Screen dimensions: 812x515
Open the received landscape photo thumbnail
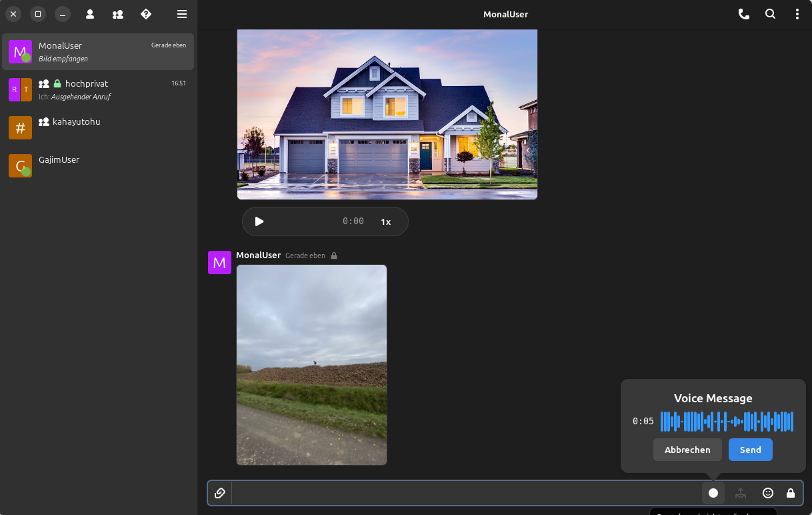[x=311, y=364]
